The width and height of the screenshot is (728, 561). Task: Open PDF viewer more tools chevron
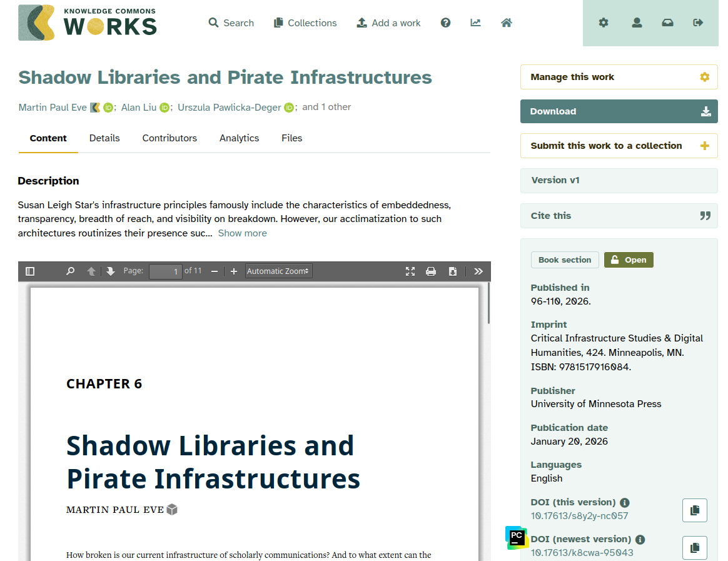point(478,271)
